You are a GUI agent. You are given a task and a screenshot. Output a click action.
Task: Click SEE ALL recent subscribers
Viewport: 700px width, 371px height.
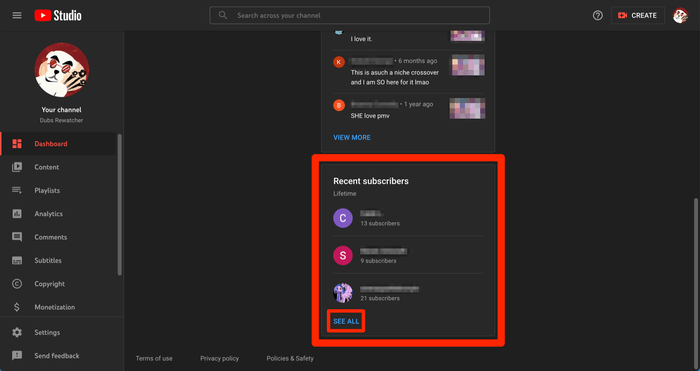tap(346, 321)
